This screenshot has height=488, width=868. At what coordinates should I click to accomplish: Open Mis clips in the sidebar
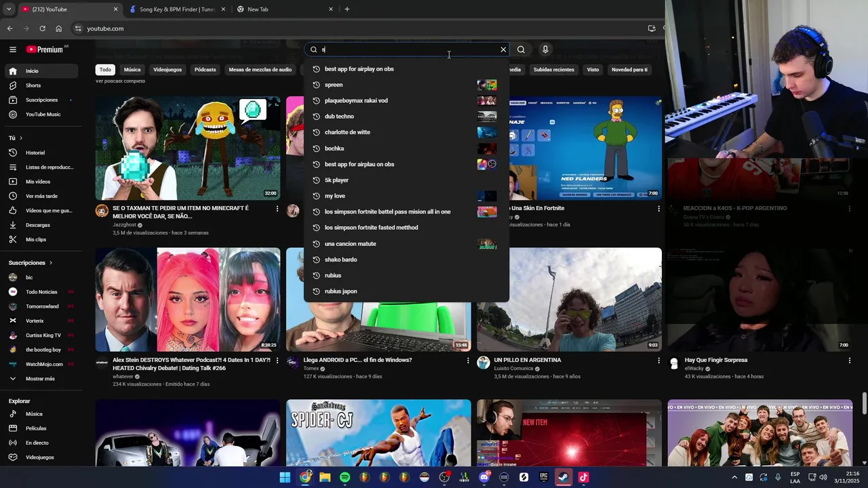[40, 239]
